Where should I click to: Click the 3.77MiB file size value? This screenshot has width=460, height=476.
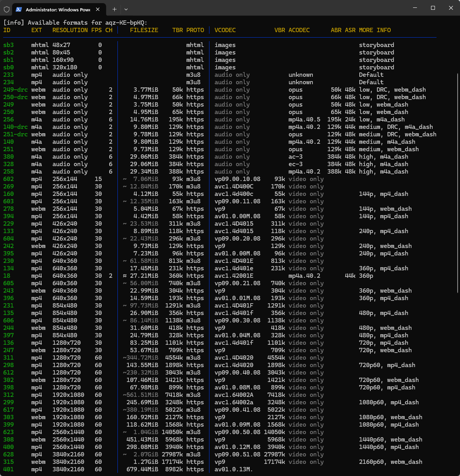(146, 90)
